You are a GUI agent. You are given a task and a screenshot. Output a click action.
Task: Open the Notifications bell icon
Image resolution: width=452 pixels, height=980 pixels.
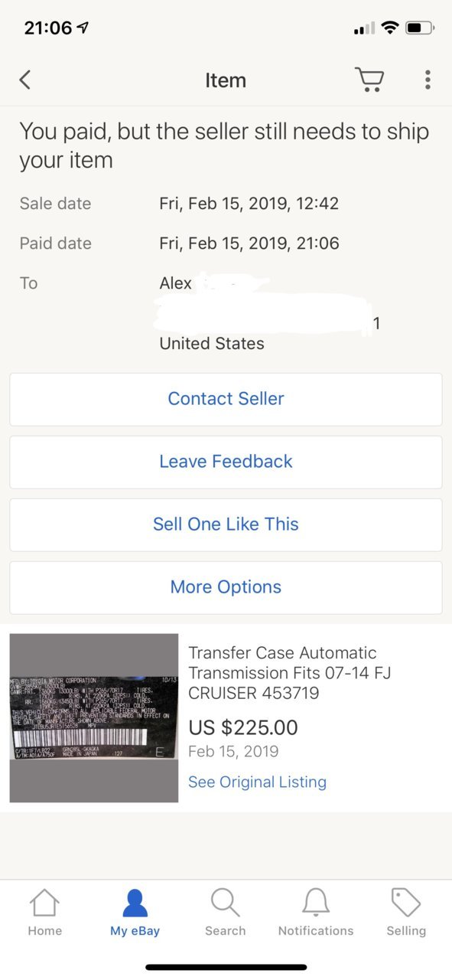point(316,903)
